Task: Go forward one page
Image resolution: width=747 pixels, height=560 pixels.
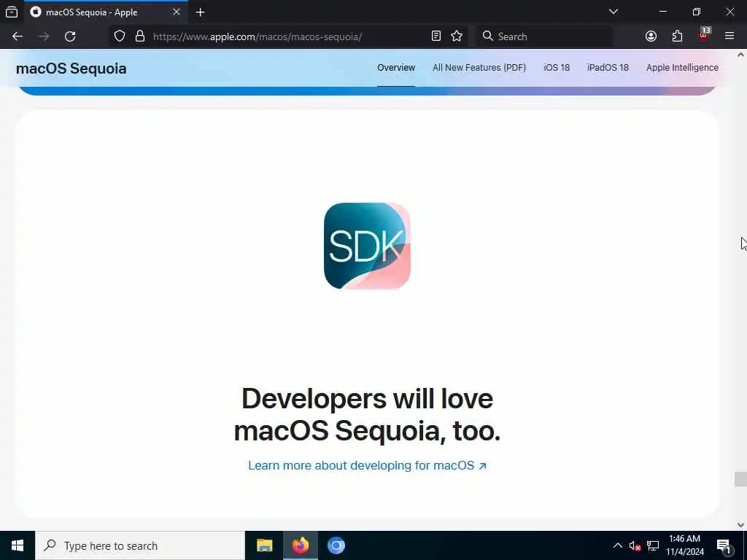Action: pyautogui.click(x=44, y=36)
